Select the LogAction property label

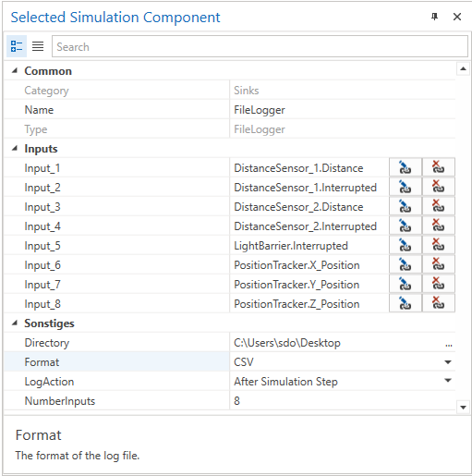[x=49, y=382]
